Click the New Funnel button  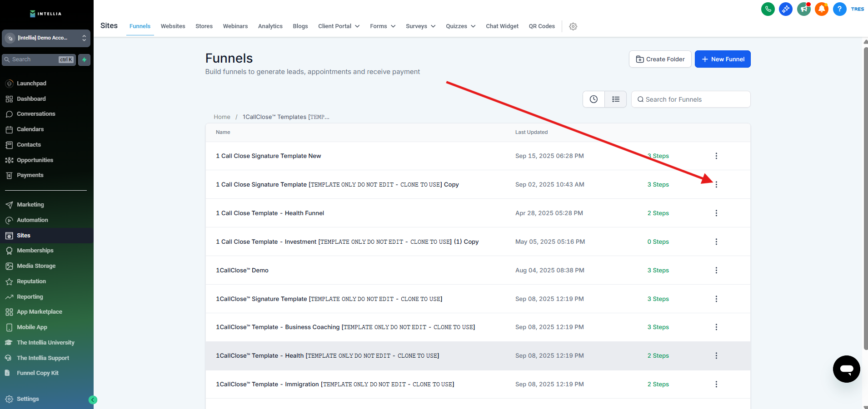[x=723, y=59]
